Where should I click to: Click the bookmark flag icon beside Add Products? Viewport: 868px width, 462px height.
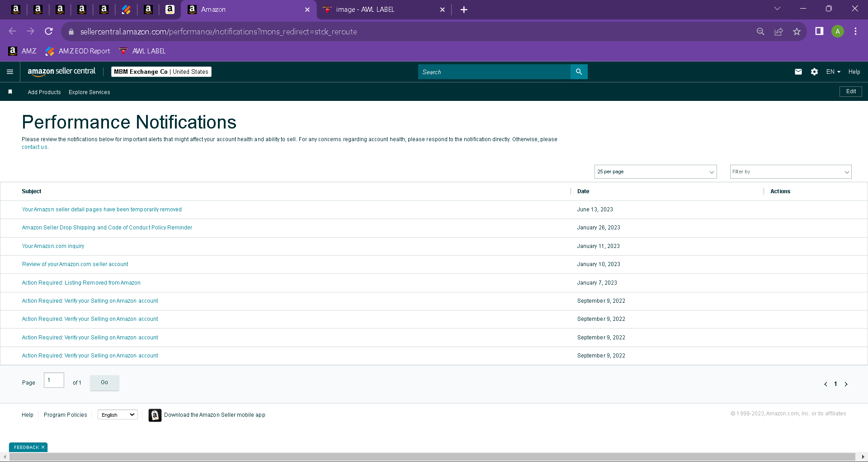(x=10, y=92)
